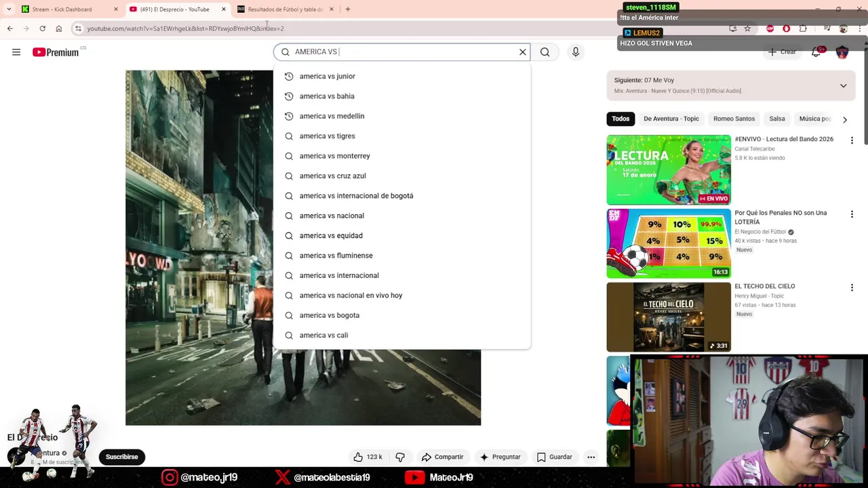Choose america vs fluminense suggestion
This screenshot has height=488, width=868.
point(401,256)
